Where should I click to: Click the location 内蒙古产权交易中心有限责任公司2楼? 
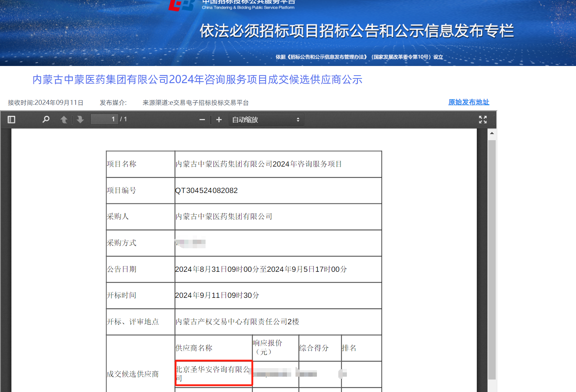237,322
